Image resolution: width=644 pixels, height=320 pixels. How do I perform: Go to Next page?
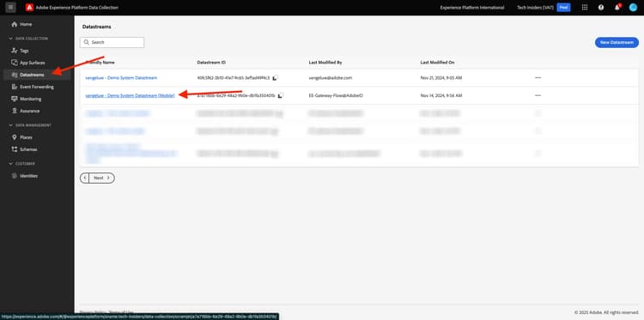click(102, 178)
